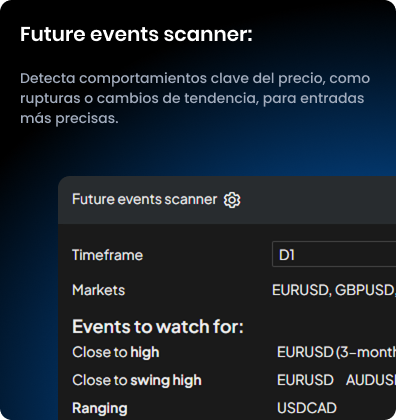Viewport: 396px width, 420px height.
Task: Open the Timeframe D1 dropdown
Action: pyautogui.click(x=334, y=254)
